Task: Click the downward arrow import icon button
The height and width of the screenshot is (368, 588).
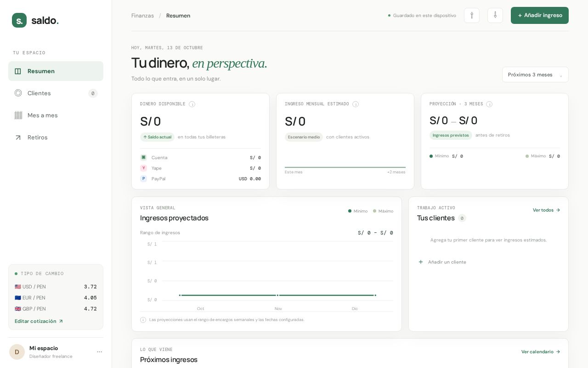Action: [495, 15]
